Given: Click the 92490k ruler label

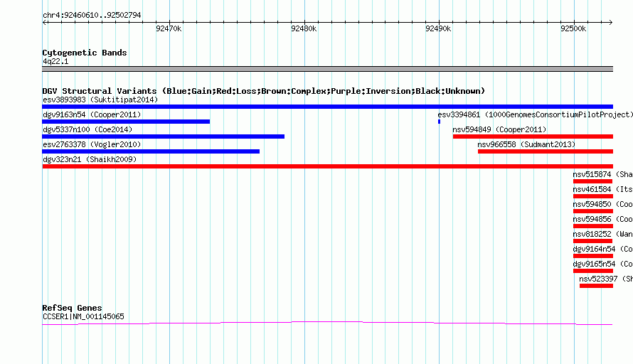Looking at the screenshot, I should pos(438,28).
